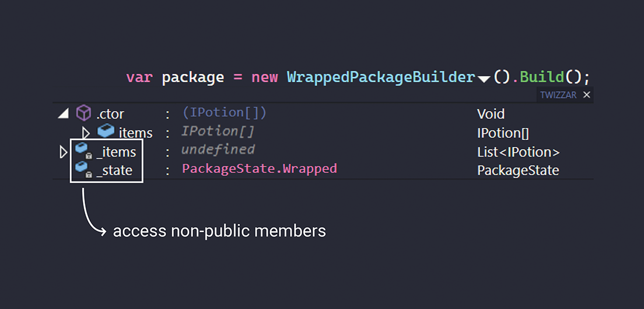The height and width of the screenshot is (309, 644).
Task: Select the _items member label
Action: click(x=116, y=152)
